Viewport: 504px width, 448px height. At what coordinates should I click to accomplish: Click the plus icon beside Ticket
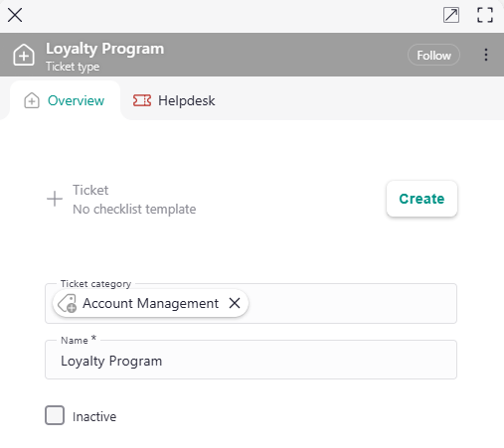(55, 199)
